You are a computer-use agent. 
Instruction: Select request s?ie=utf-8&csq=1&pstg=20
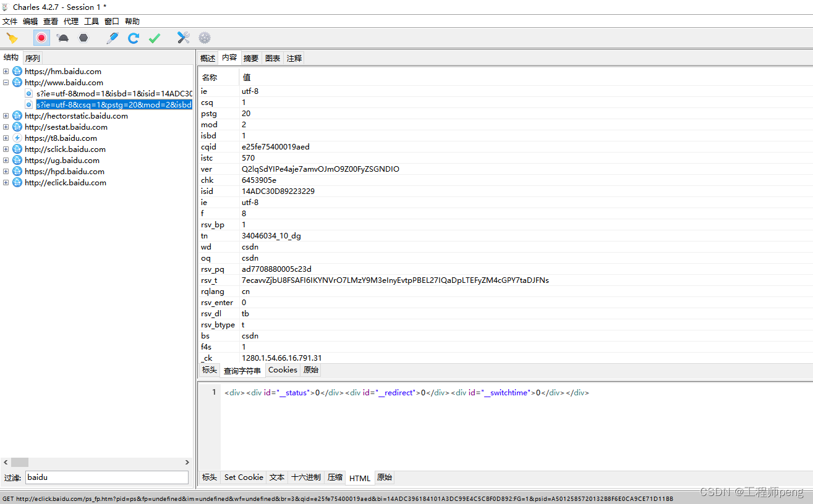point(114,105)
